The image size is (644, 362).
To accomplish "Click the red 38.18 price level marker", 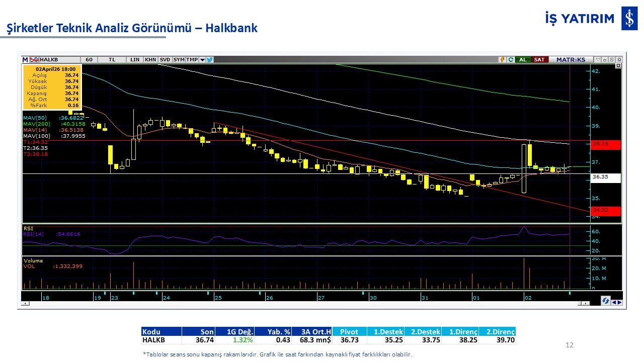I will pos(606,144).
